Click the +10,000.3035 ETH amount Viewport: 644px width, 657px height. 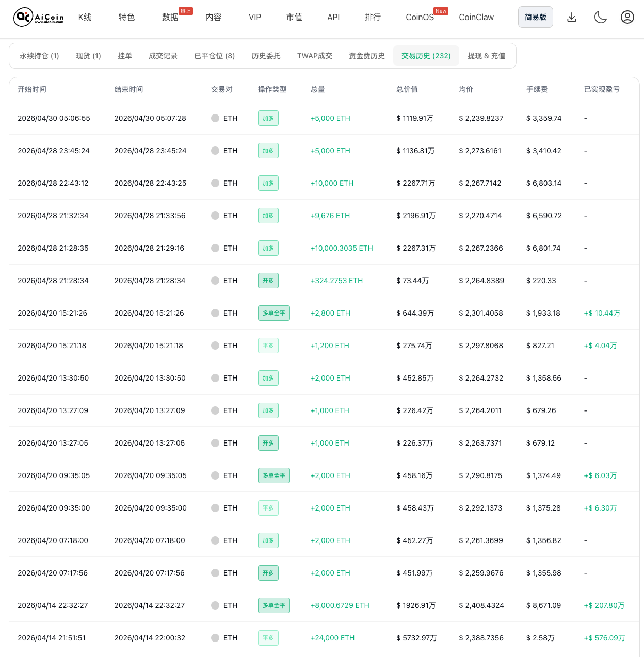(342, 248)
